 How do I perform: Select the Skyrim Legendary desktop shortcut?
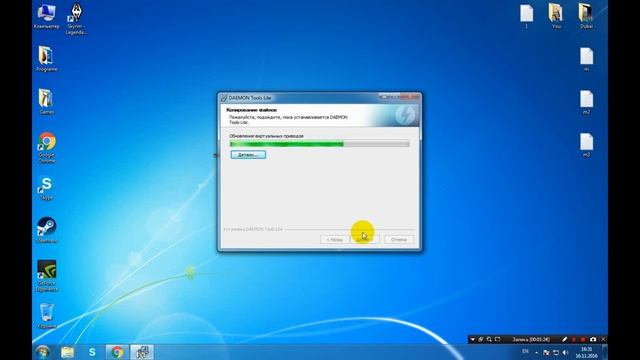[76, 19]
